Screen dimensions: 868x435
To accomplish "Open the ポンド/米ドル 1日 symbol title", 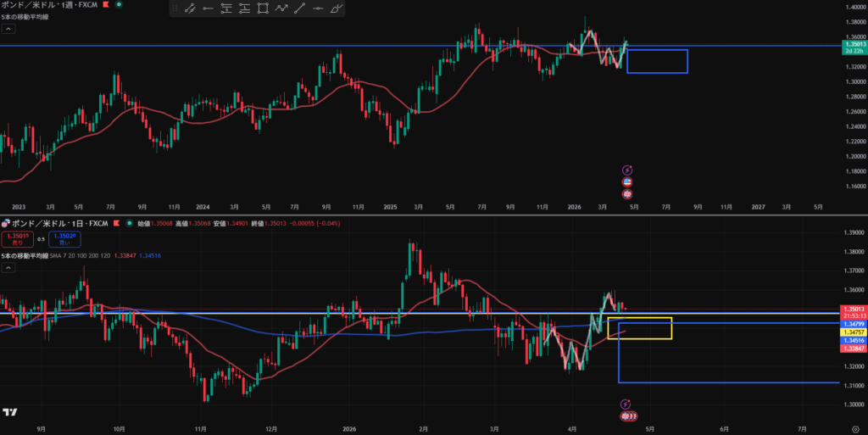I will coord(60,224).
